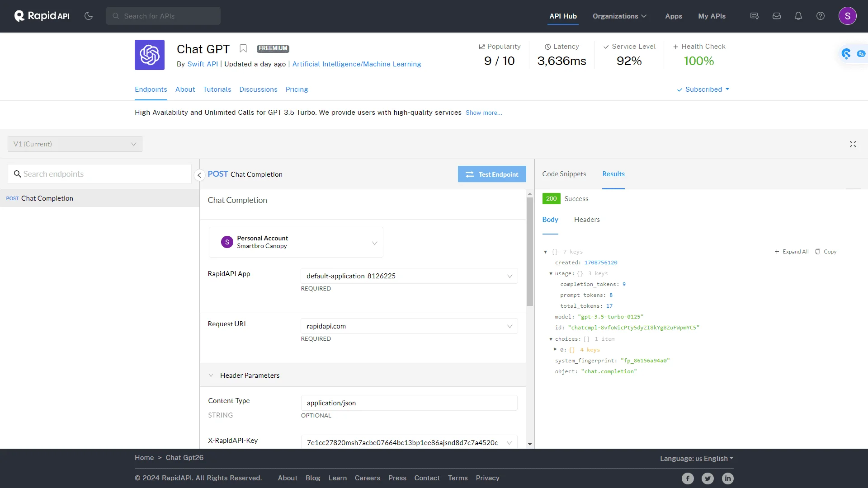Open the discussions icon in top bar

[755, 16]
